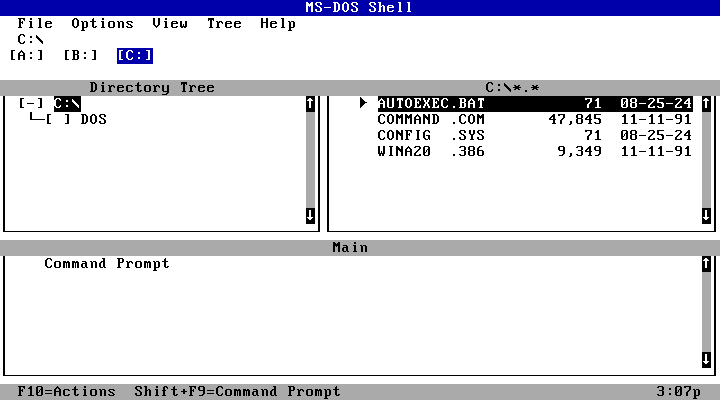This screenshot has height=400, width=720.
Task: Select C:\ root in Directory Tree
Action: 67,103
